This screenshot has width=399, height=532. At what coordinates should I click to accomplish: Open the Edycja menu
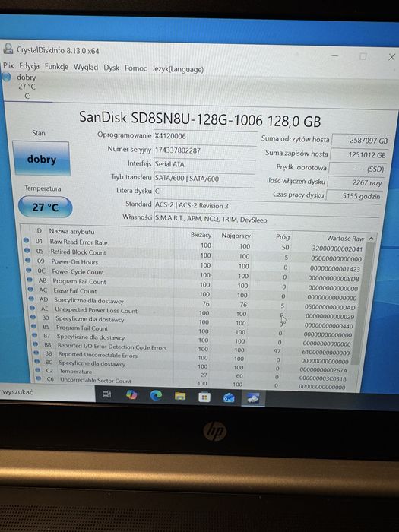29,66
